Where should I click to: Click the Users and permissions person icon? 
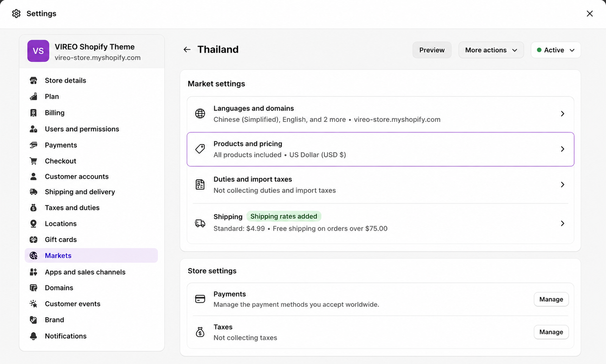[x=33, y=129]
